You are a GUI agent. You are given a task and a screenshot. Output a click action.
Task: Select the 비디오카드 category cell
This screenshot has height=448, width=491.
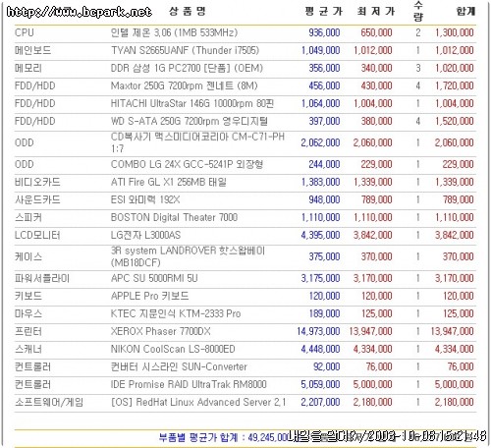[x=37, y=182]
